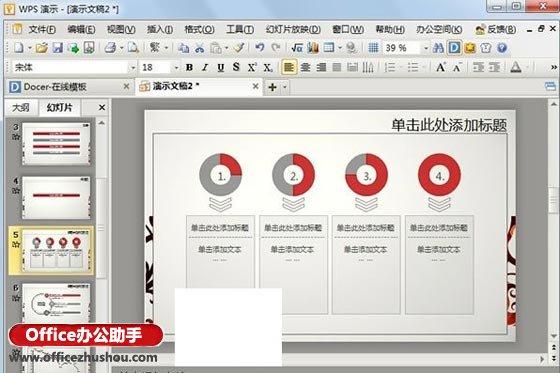
Task: Click the font color A icon
Action: [515, 67]
